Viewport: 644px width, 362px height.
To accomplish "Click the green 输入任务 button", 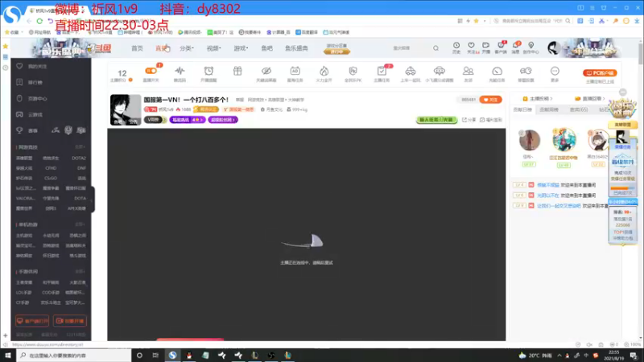I will (436, 120).
